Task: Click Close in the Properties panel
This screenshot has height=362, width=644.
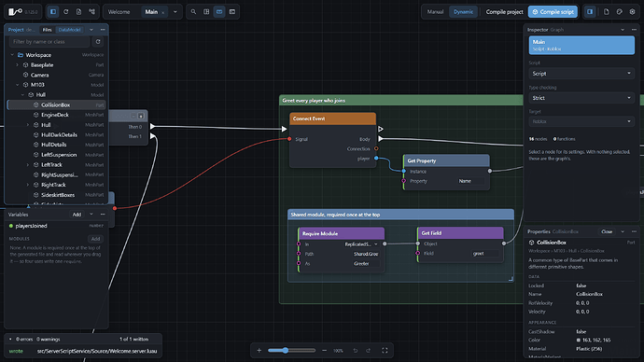Action: pos(607,231)
